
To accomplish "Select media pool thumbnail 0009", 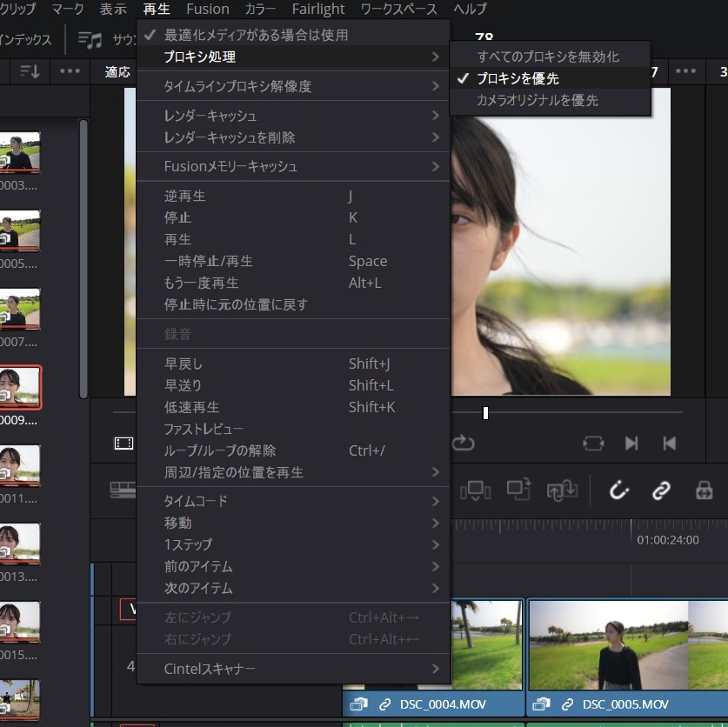I will pyautogui.click(x=19, y=387).
